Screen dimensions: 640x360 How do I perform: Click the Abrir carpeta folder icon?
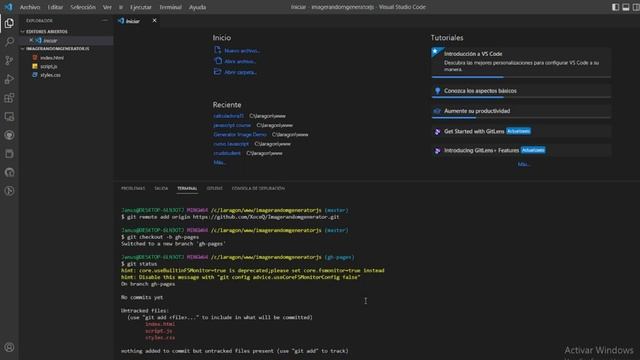click(x=218, y=72)
